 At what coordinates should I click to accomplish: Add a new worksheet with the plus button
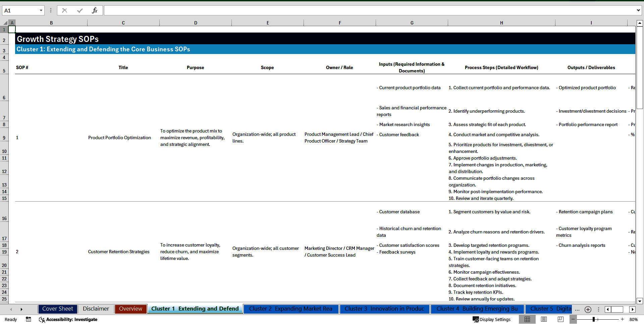pos(588,309)
